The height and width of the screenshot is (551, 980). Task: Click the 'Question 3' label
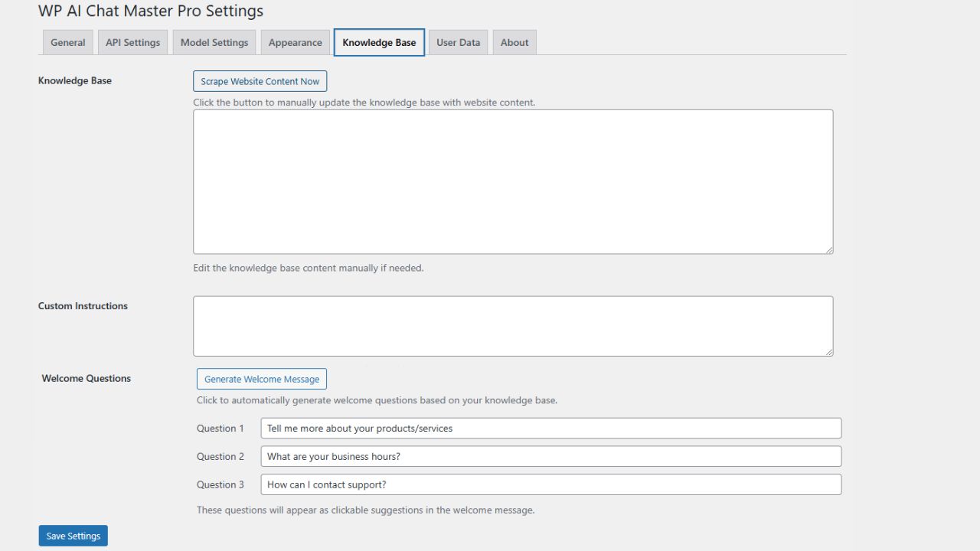click(x=220, y=484)
